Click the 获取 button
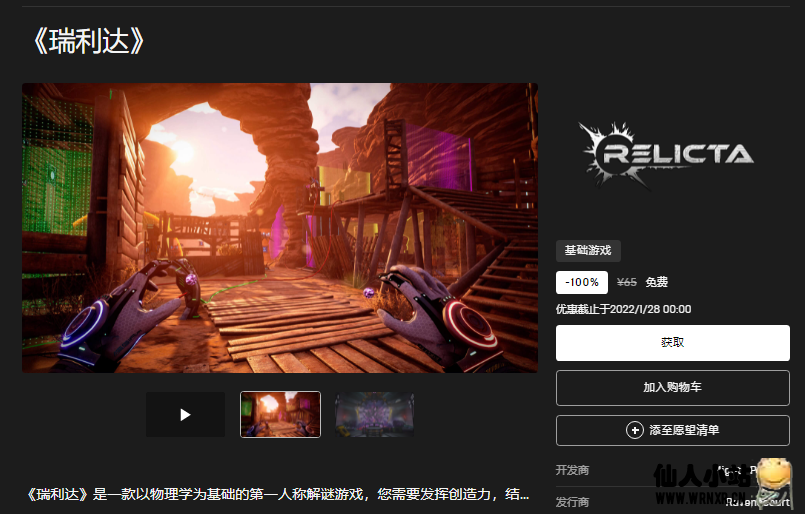805x514 pixels. click(x=673, y=342)
